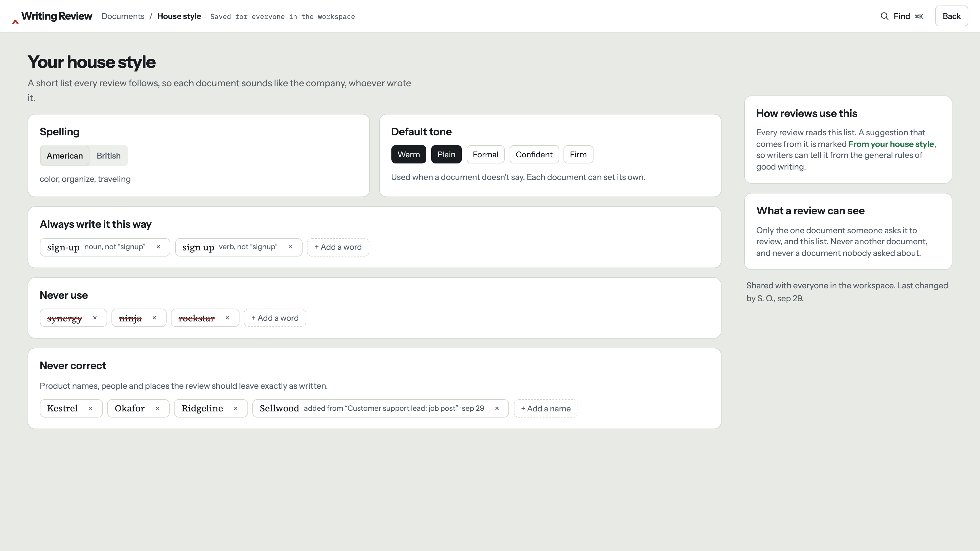
Task: Click the struck-through synergy word
Action: pos(65,318)
